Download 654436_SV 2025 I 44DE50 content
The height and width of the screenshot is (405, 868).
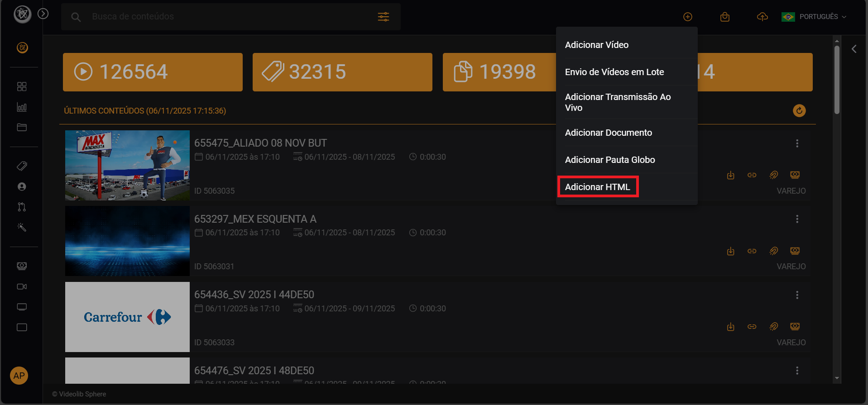[730, 327]
